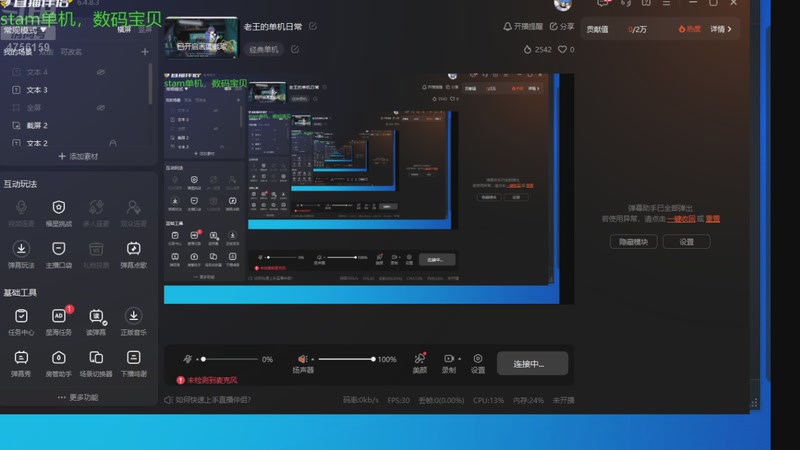Viewport: 800px width, 450px height.
Task: Open 弹幕点歌 danmaku song request
Action: point(134,255)
